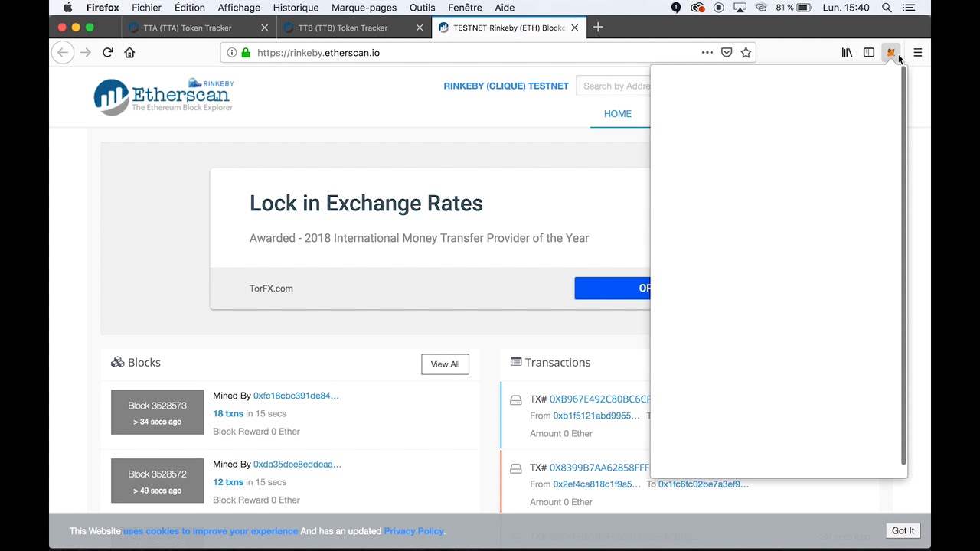980x551 pixels.
Task: Open the Historique menu
Action: coord(296,8)
